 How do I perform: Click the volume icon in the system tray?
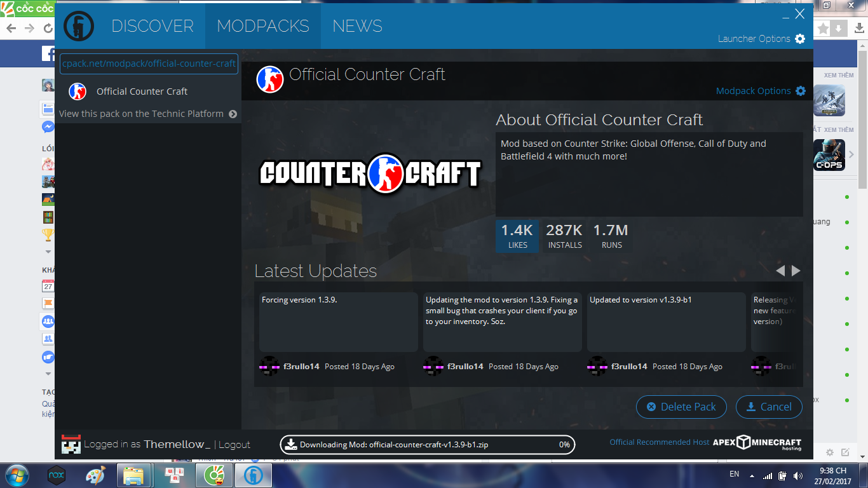pyautogui.click(x=797, y=475)
